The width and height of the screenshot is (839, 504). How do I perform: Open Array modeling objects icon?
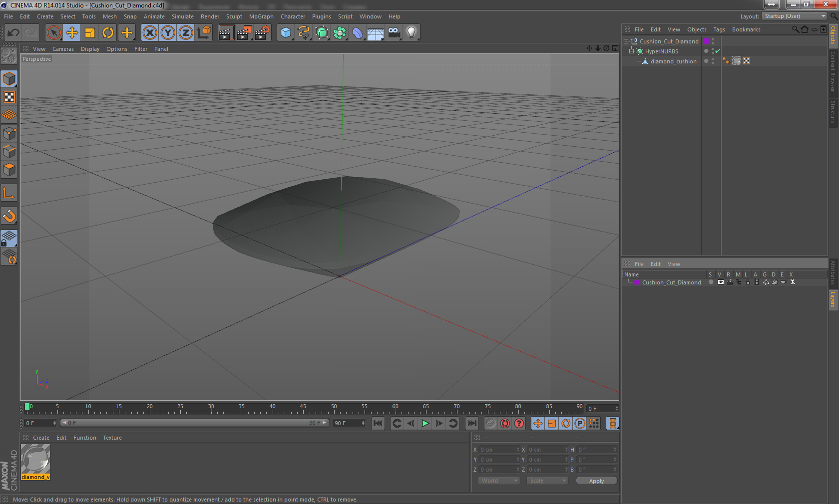(340, 33)
